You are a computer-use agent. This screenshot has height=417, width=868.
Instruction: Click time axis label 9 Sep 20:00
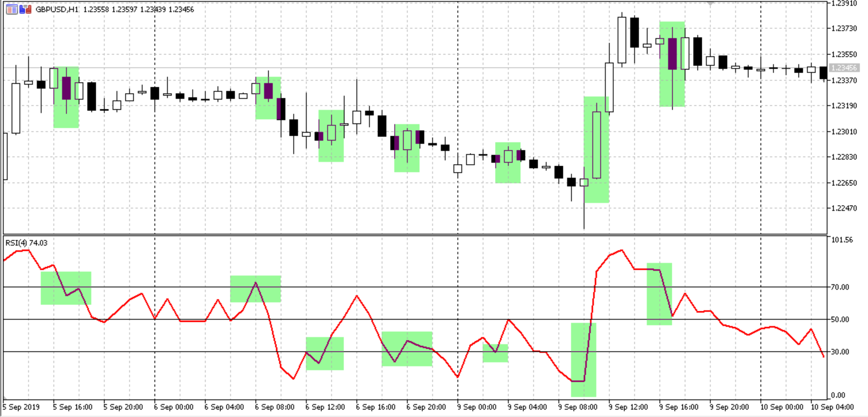tap(729, 407)
